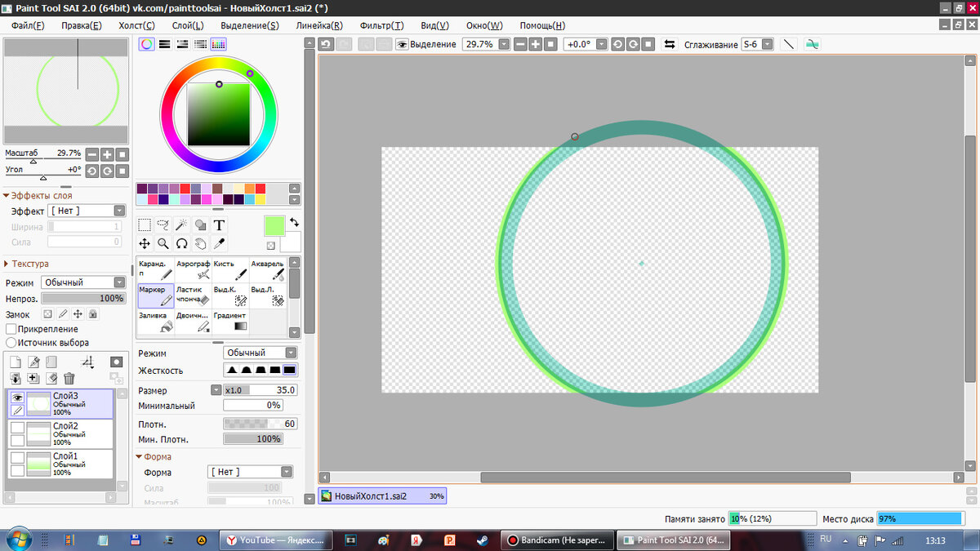Pick the hand pan tool
Viewport: 980px width, 551px height.
point(201,243)
